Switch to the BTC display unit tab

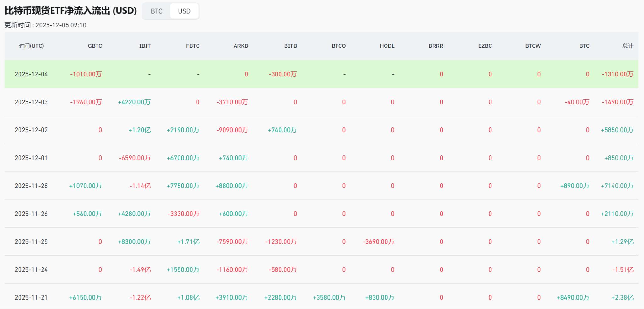coord(156,11)
